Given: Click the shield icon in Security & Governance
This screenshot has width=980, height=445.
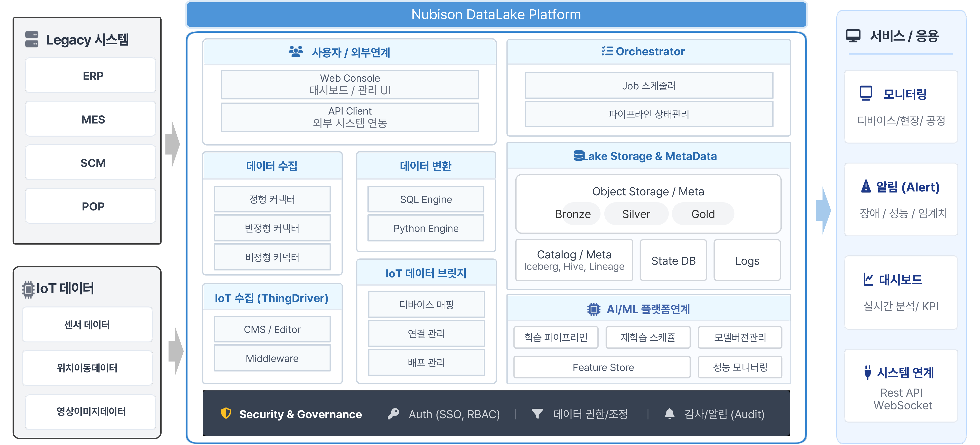Looking at the screenshot, I should 226,413.
